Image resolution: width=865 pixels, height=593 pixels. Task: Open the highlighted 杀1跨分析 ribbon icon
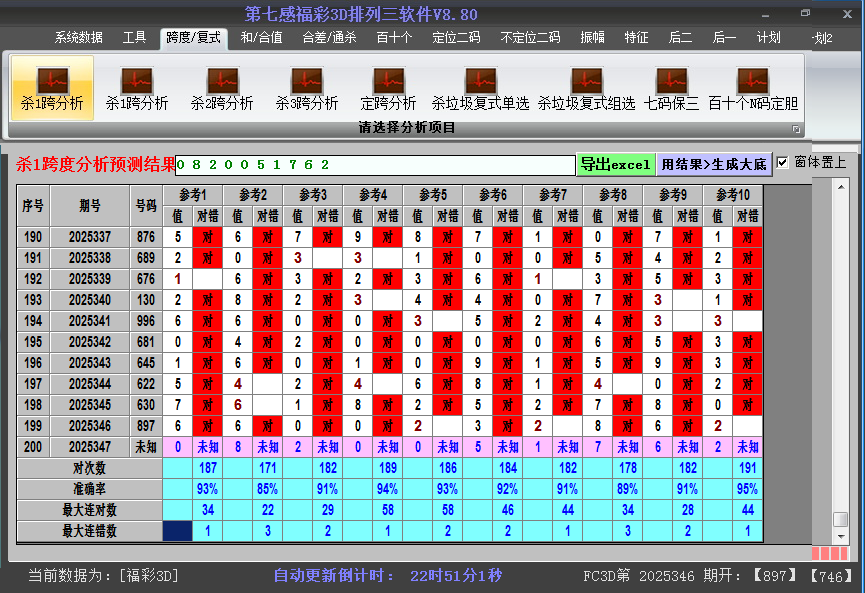[x=52, y=87]
